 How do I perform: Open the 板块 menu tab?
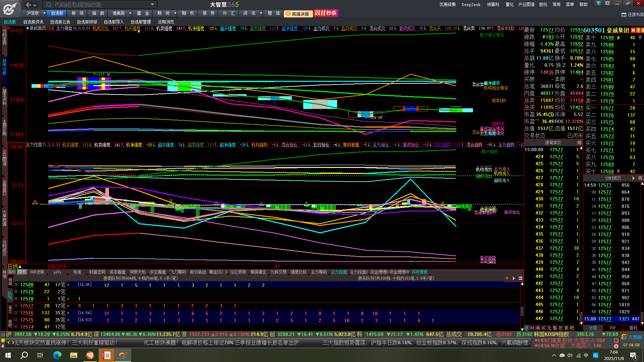click(x=77, y=13)
